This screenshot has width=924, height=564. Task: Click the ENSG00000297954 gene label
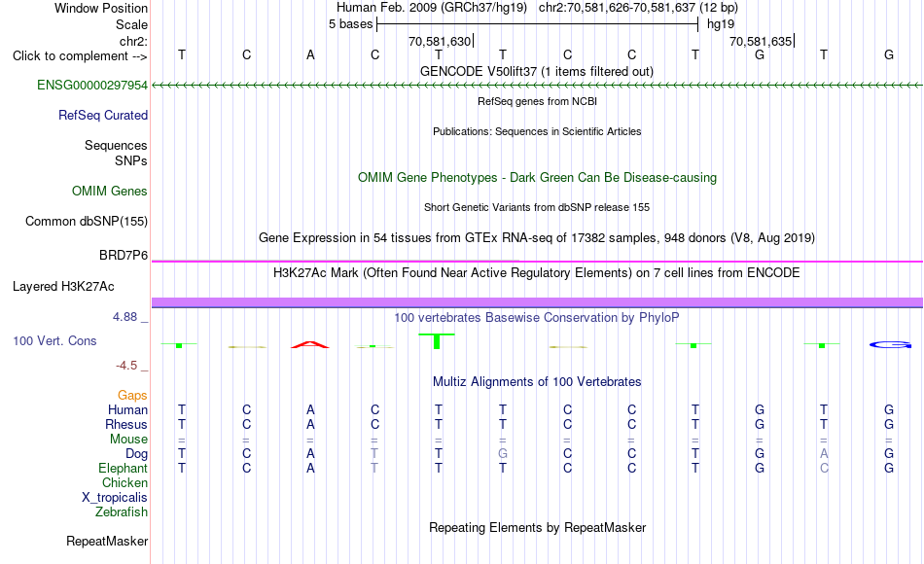(92, 86)
